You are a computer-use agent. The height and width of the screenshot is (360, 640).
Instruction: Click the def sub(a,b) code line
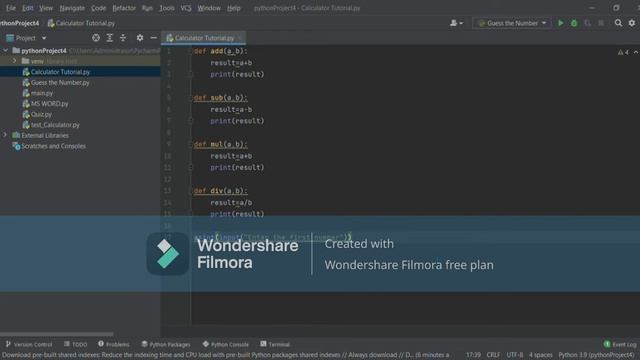[x=220, y=98]
